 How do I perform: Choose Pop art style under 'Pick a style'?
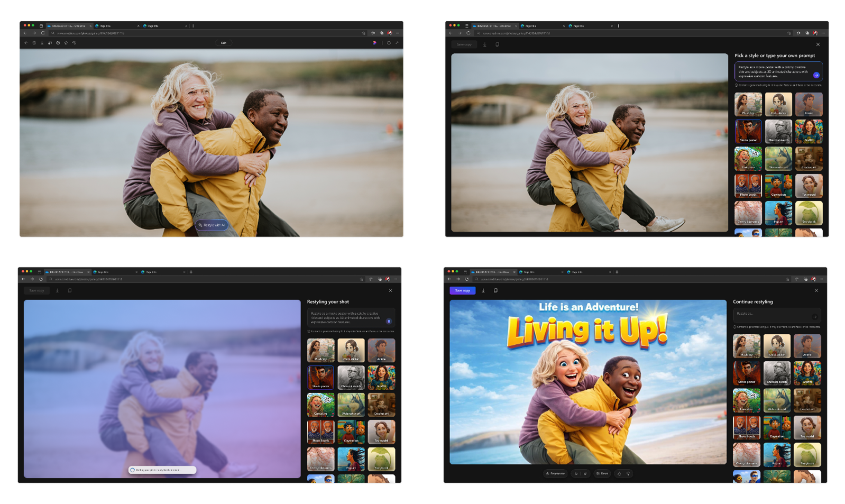(x=778, y=213)
